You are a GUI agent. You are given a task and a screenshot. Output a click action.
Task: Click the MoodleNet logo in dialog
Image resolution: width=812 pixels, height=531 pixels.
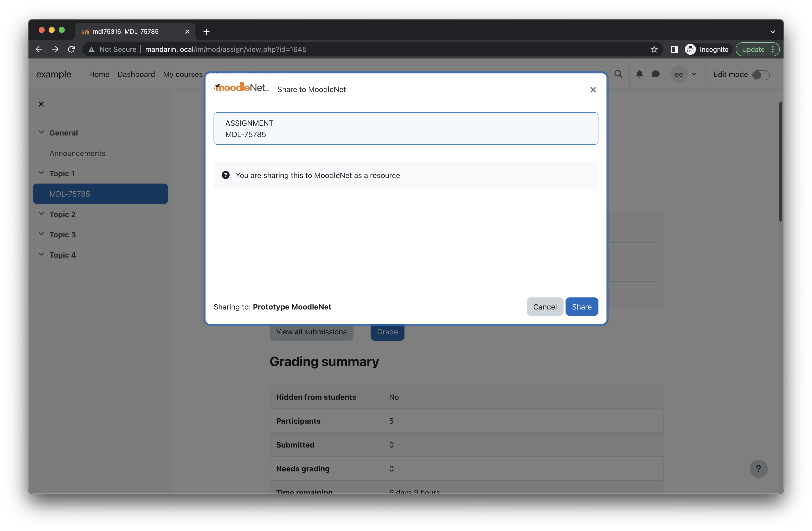[x=241, y=87]
